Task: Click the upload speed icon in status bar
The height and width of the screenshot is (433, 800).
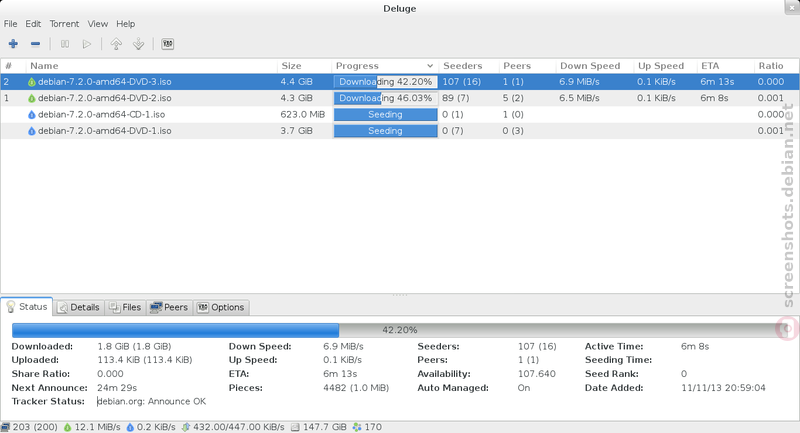Action: click(x=130, y=427)
